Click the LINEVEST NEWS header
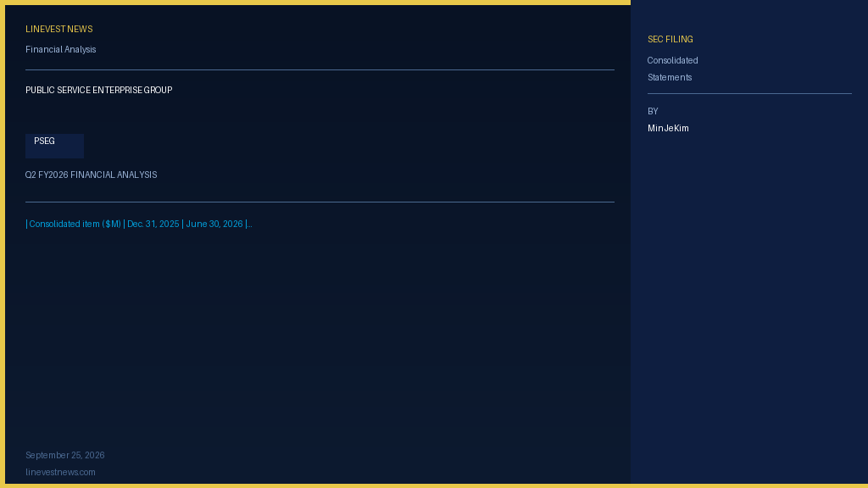868x488 pixels. [x=59, y=30]
